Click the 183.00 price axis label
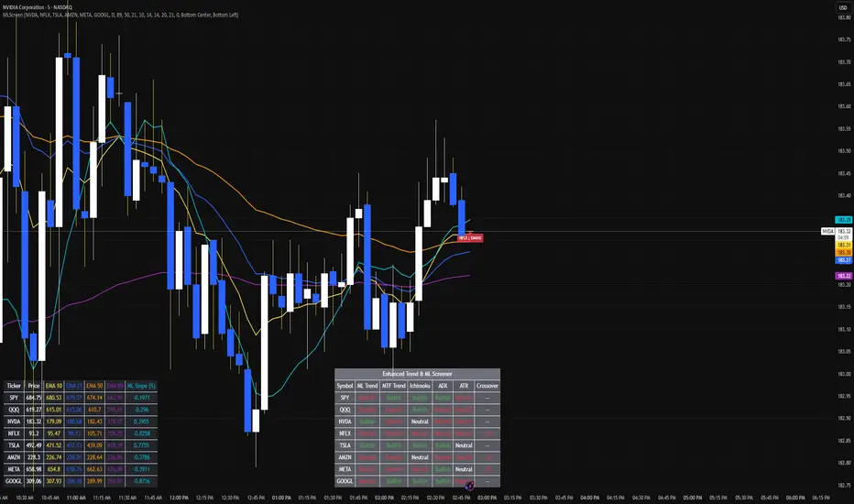Screen dimensions: 854x504 [x=844, y=374]
